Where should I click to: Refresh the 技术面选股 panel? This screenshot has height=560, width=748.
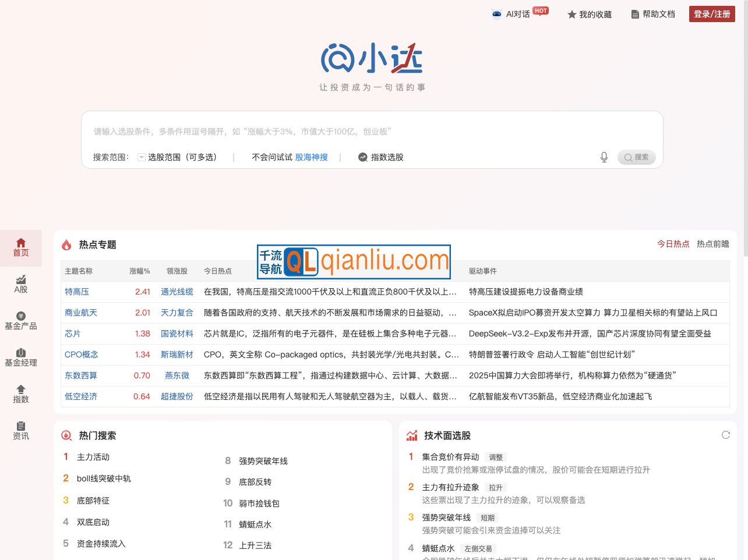[x=725, y=434]
